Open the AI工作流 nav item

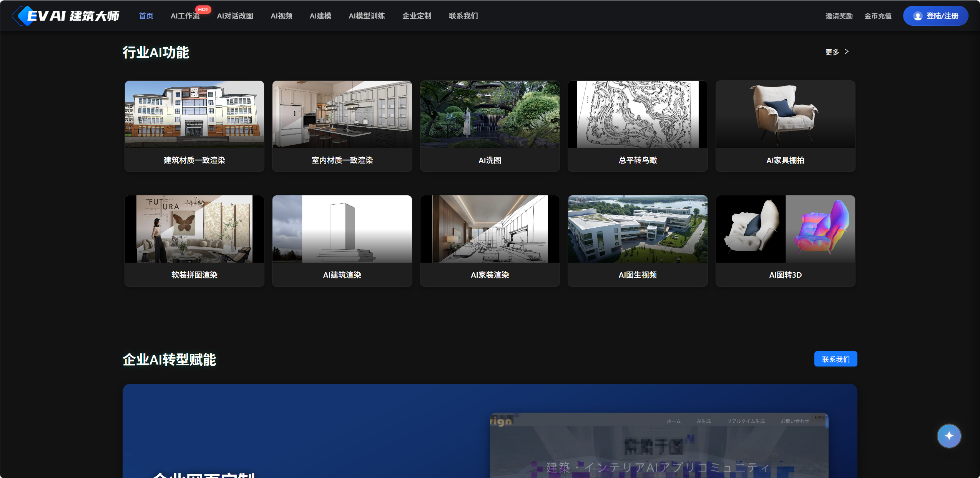[x=185, y=16]
